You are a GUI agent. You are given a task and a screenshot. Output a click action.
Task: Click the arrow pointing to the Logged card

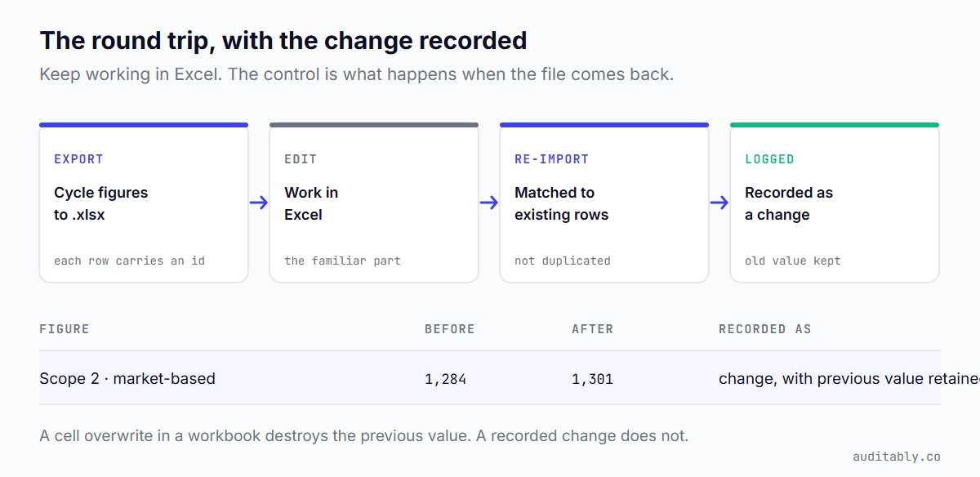point(719,203)
